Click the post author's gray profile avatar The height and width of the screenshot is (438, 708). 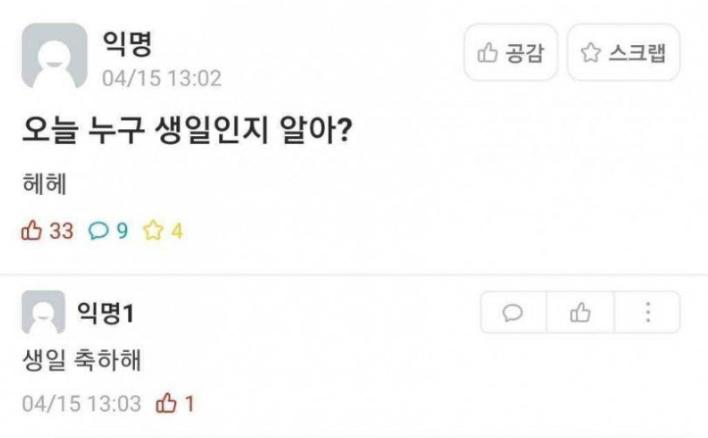(x=54, y=56)
